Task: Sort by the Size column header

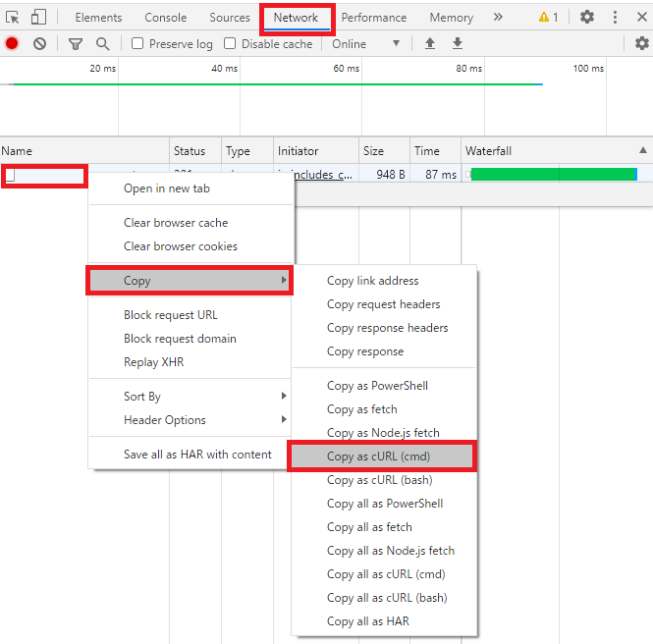Action: [384, 151]
